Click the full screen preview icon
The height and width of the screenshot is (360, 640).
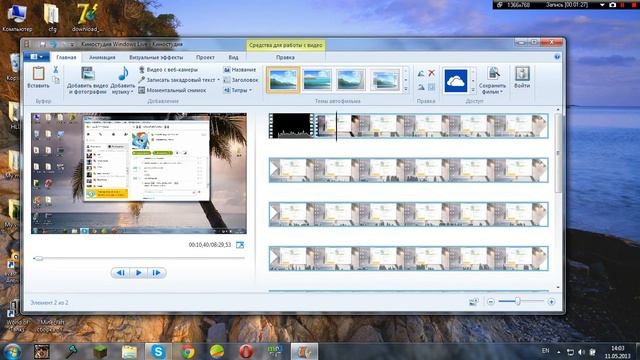pos(240,245)
